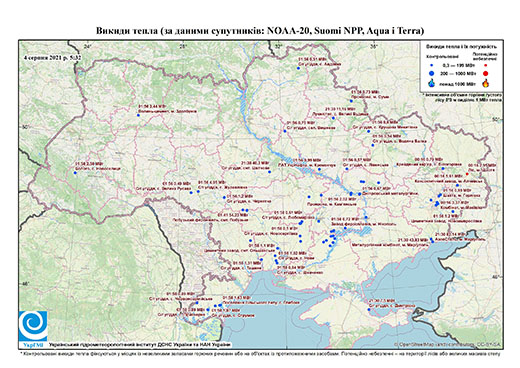Click the orange fire legend icon
Image resolution: width=520 pixels, height=368 pixels.
tap(485, 83)
